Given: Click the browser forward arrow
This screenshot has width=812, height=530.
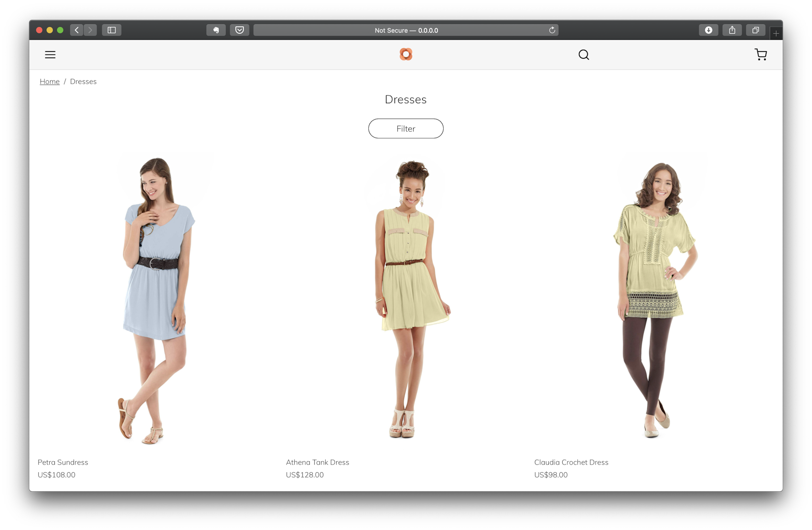Looking at the screenshot, I should 90,30.
